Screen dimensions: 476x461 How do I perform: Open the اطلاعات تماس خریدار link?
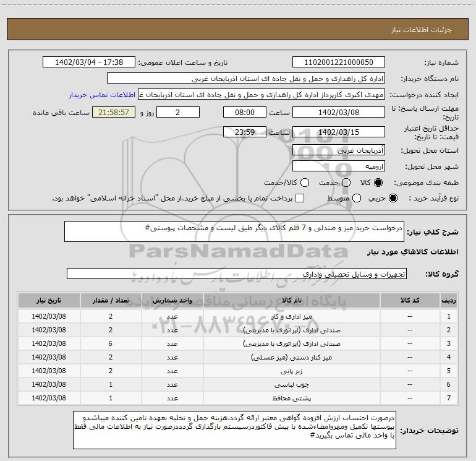tap(102, 95)
